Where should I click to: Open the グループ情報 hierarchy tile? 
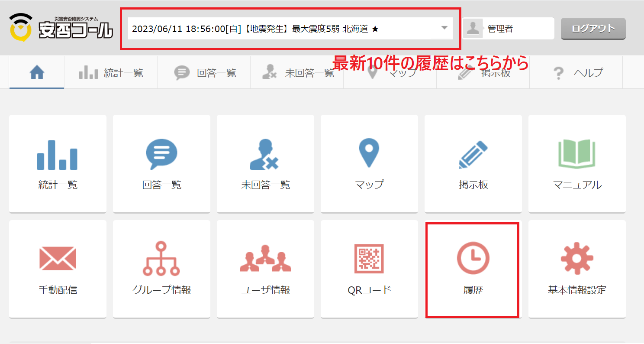click(x=161, y=269)
